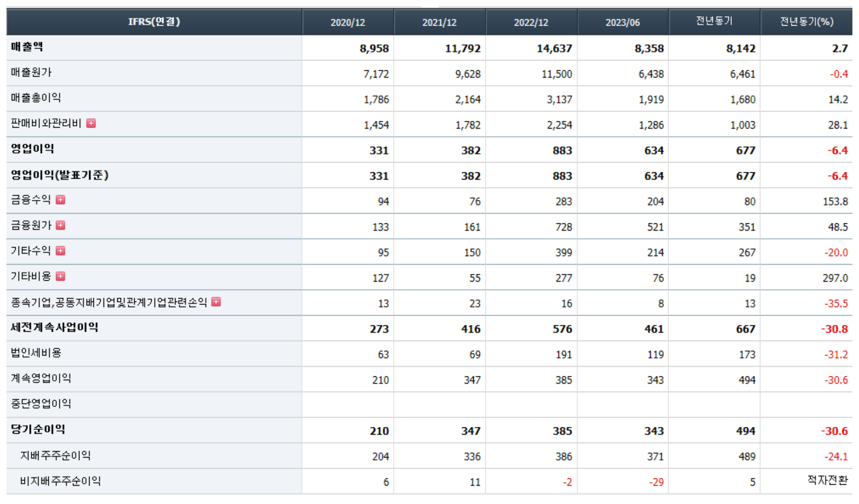Viewport: 859px width, 504px height.
Task: Click the 계속영업이익 row label
Action: [41, 378]
